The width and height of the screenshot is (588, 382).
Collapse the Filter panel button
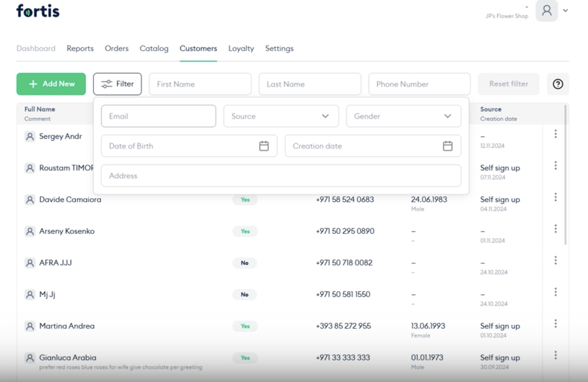[117, 84]
